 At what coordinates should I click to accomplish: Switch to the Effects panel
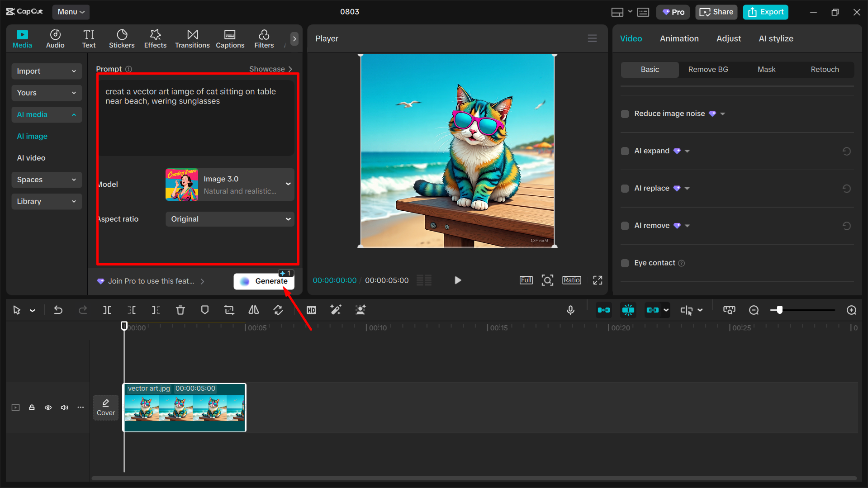pyautogui.click(x=155, y=38)
